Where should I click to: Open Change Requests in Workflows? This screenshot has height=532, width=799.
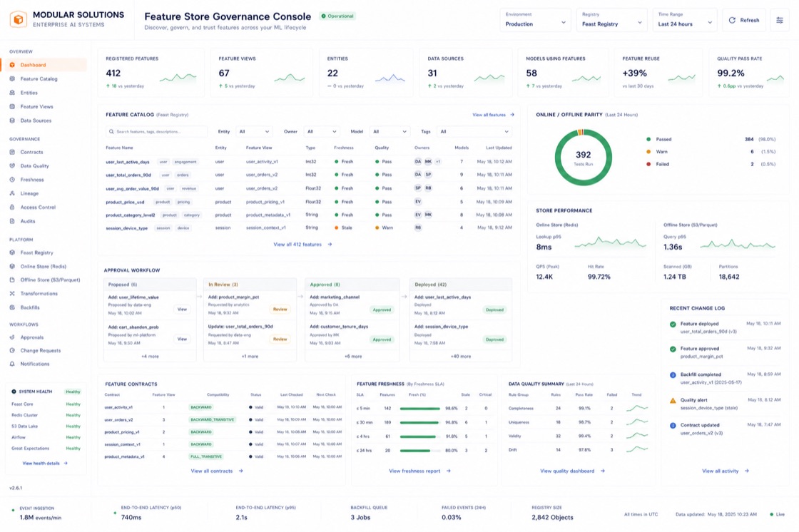[40, 351]
